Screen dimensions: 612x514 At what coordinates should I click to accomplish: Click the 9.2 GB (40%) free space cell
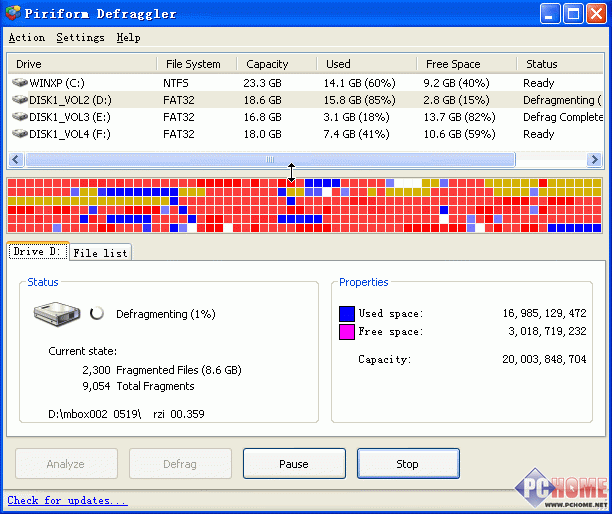point(456,83)
